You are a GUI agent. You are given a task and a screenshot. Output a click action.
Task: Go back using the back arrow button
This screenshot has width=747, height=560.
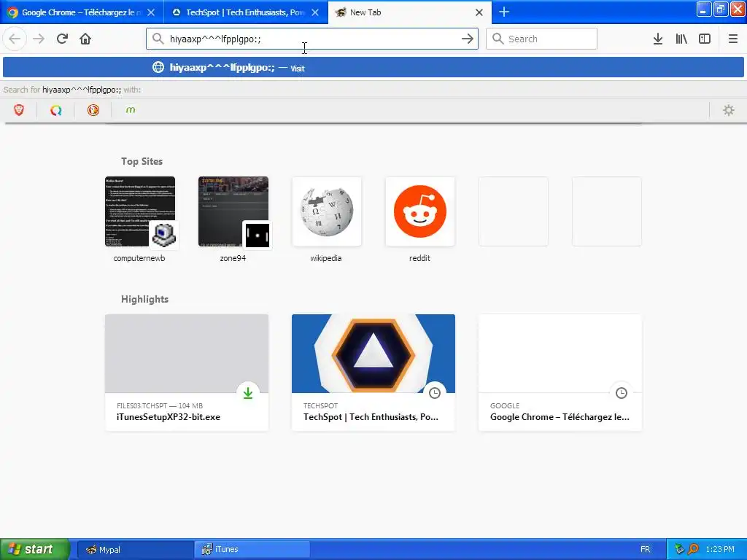pos(15,39)
